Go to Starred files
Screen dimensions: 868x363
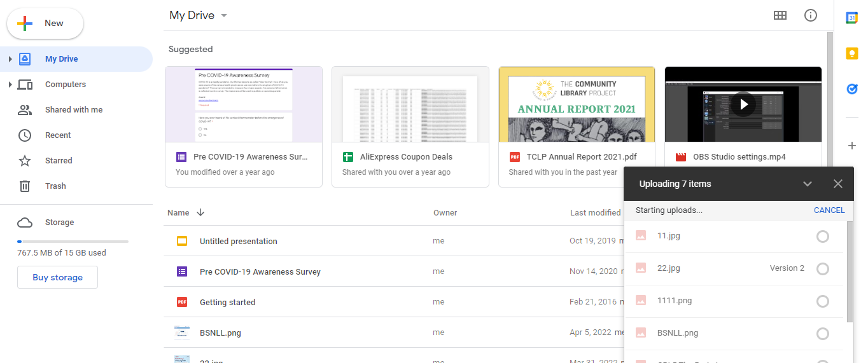click(59, 161)
